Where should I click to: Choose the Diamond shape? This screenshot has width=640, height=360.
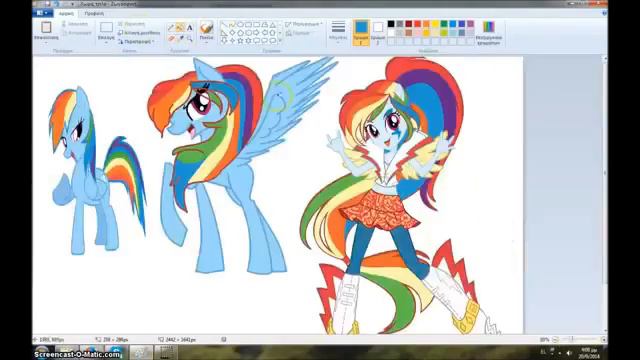pyautogui.click(x=232, y=33)
